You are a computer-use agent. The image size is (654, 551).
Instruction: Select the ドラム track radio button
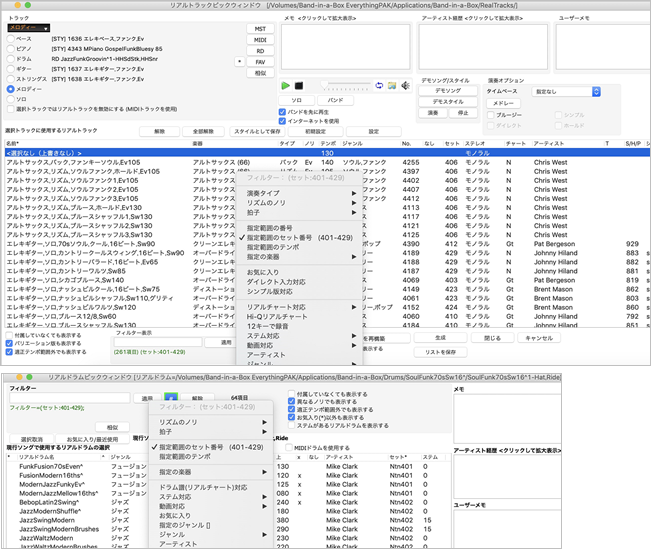click(x=11, y=59)
